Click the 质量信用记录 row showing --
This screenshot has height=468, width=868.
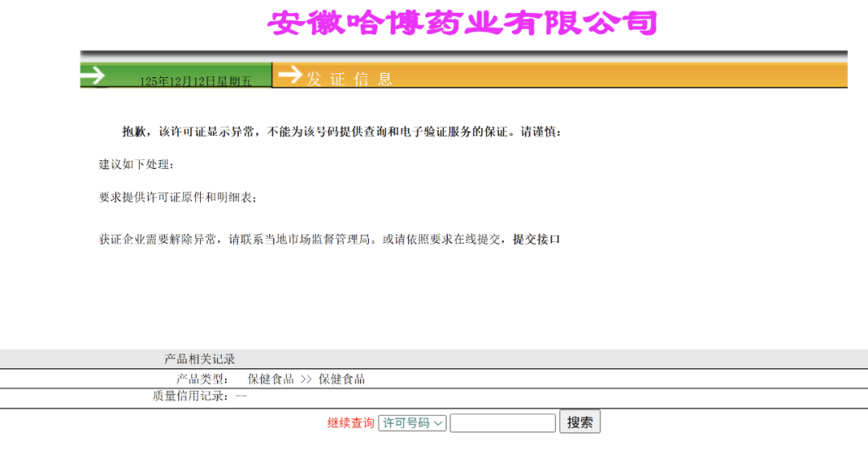tap(200, 396)
